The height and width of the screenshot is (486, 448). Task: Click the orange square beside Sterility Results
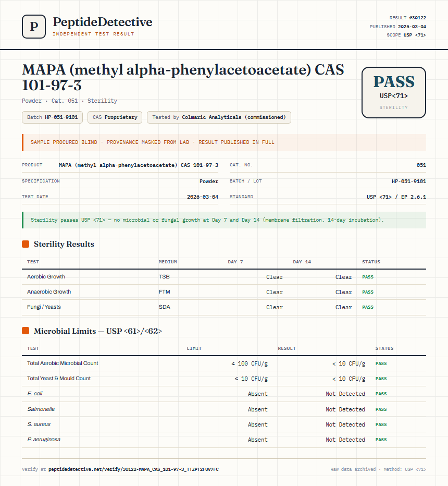(x=26, y=244)
